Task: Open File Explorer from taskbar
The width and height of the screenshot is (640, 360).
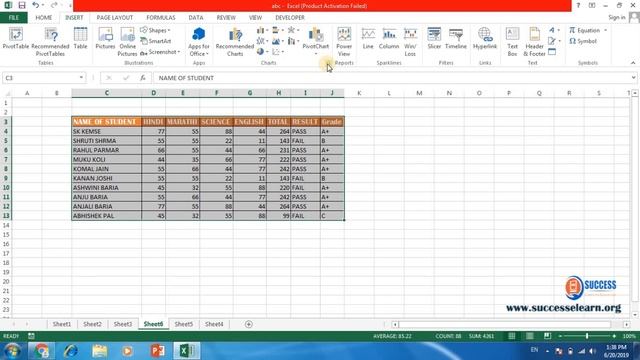Action: tap(99, 351)
